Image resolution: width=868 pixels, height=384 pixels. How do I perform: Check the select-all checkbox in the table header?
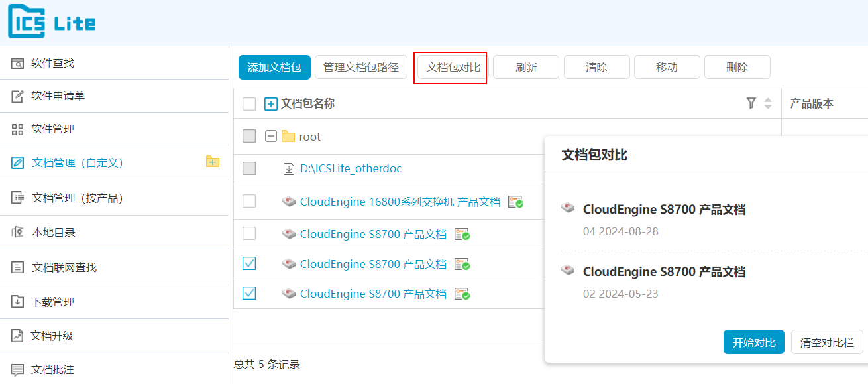click(248, 103)
